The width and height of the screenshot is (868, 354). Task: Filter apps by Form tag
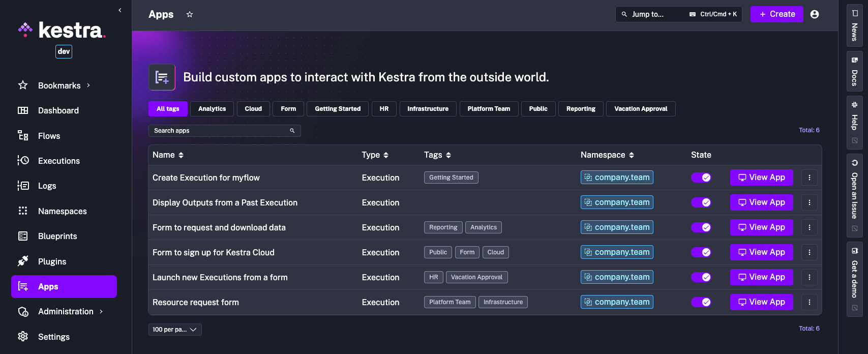point(288,109)
